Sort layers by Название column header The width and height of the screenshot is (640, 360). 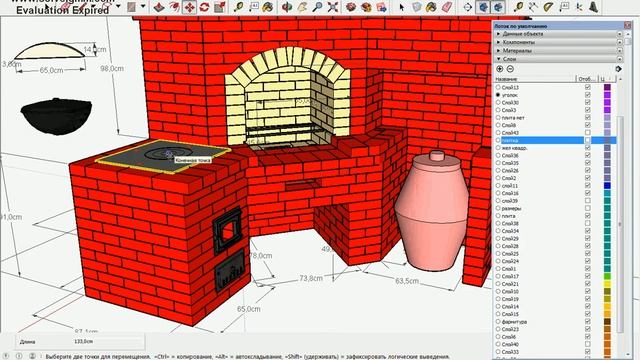tap(534, 79)
